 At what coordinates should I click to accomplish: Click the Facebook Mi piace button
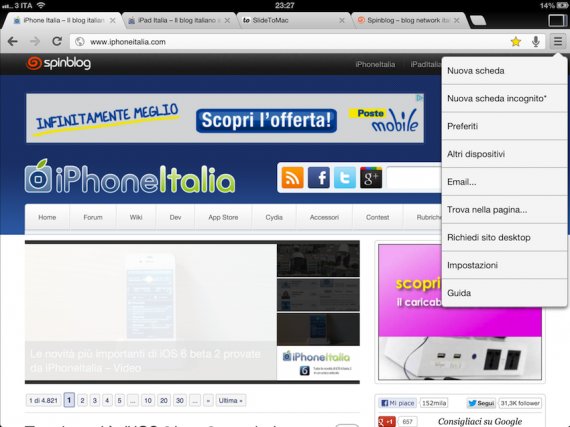397,403
